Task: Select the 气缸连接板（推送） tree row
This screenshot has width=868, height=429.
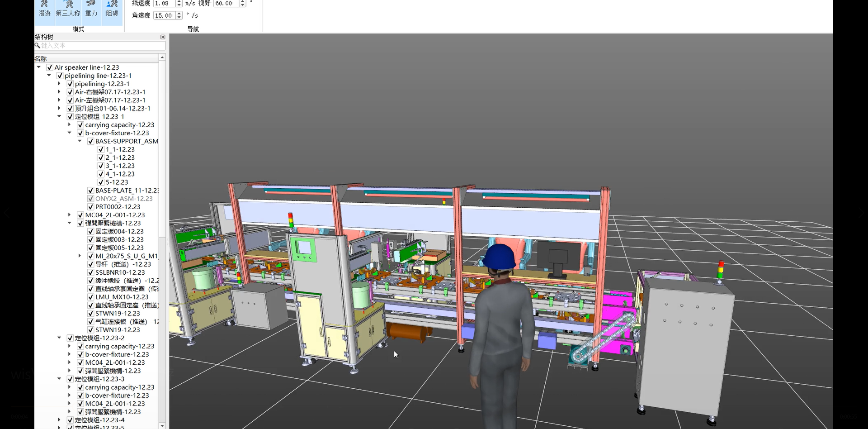Action: coord(127,322)
